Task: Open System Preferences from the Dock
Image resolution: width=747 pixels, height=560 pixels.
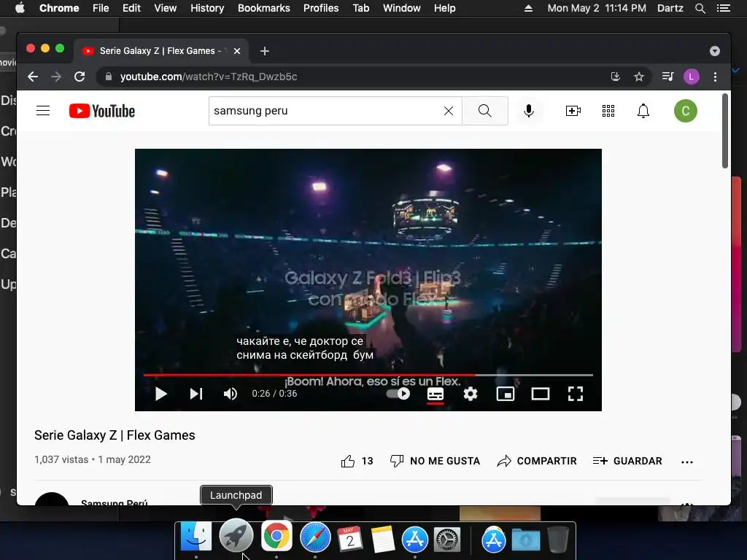Action: [x=446, y=539]
